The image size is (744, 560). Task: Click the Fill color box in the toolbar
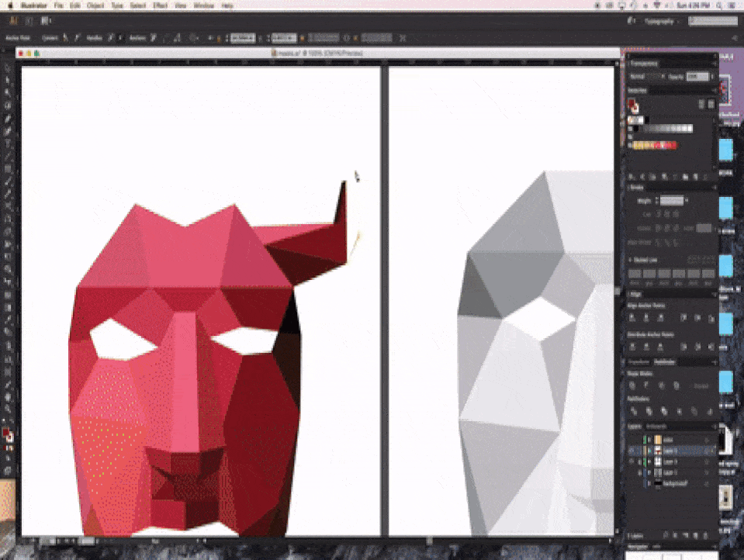pos(6,433)
